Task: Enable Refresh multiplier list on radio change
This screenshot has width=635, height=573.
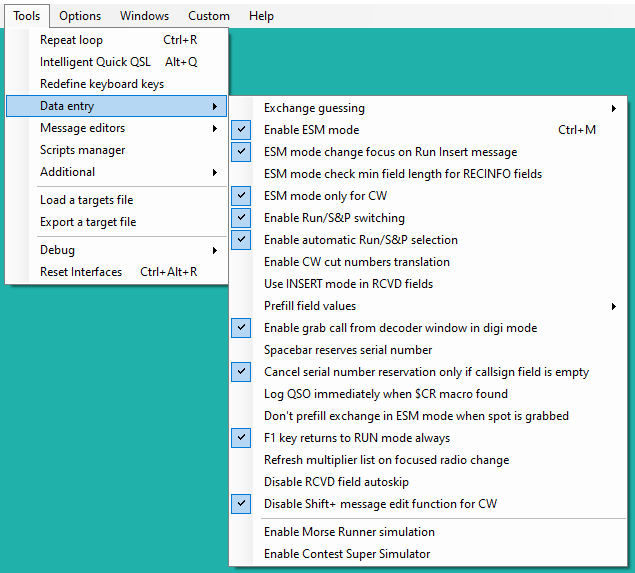Action: point(428,460)
